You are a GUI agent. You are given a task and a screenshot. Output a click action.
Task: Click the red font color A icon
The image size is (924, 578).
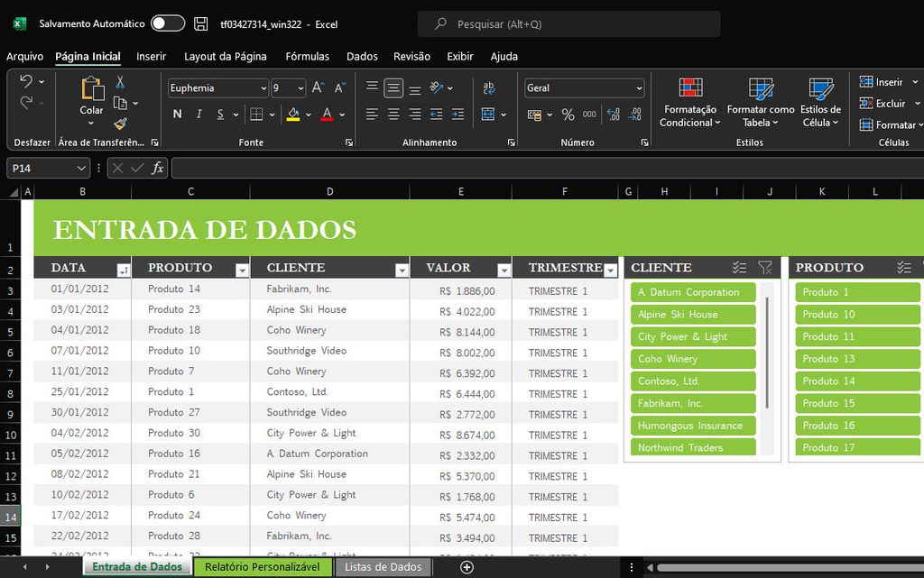point(327,115)
